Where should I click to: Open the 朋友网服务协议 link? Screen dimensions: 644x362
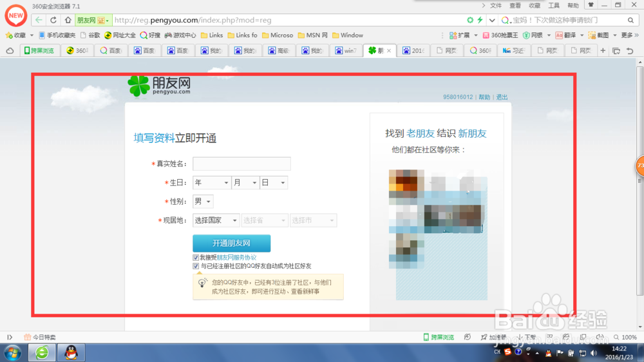click(x=236, y=258)
